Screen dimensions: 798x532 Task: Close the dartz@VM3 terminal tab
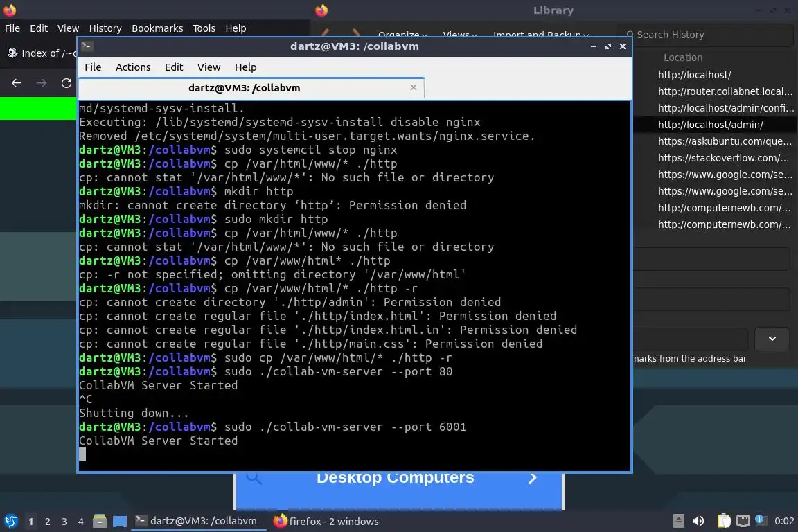(x=414, y=87)
